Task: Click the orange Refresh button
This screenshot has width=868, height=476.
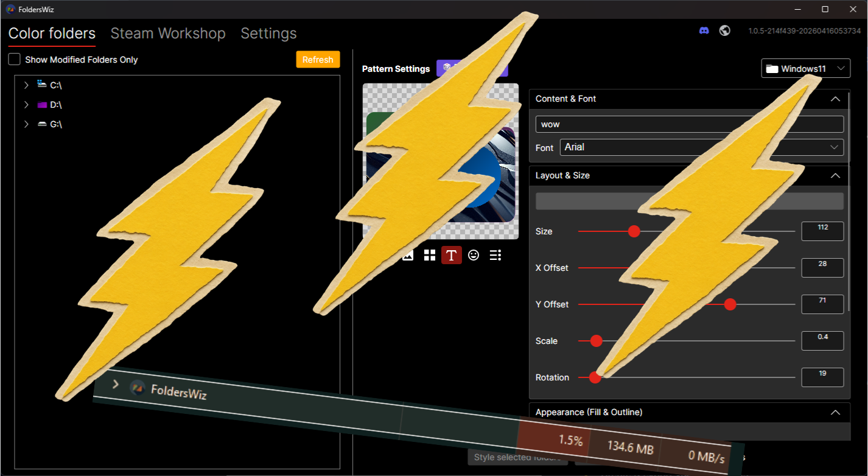Action: [318, 60]
